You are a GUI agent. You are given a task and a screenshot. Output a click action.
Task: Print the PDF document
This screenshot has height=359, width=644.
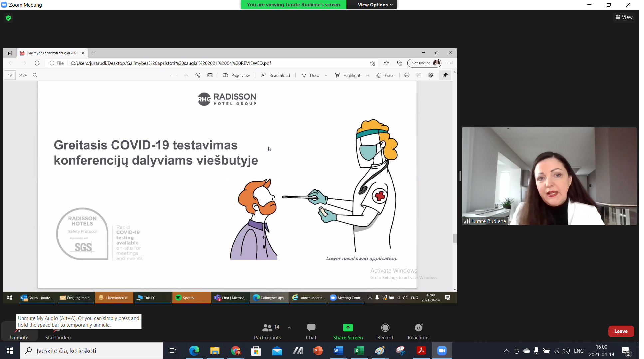coord(407,75)
